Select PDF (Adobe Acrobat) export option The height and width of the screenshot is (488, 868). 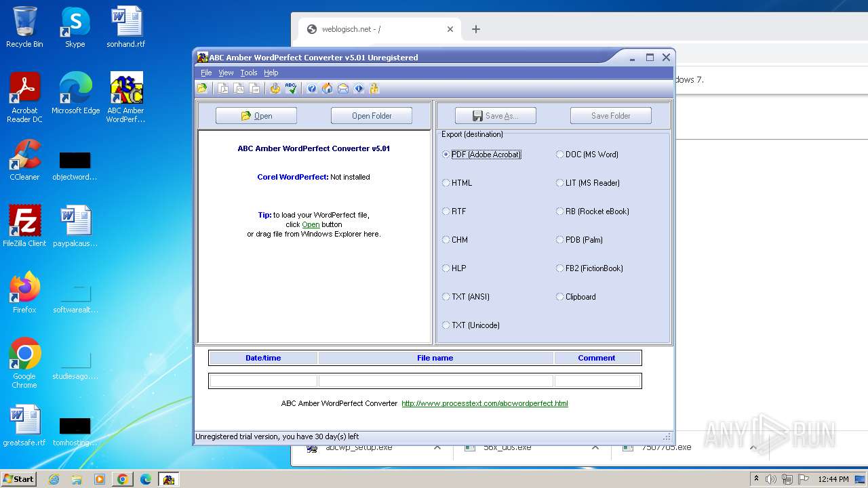point(481,155)
